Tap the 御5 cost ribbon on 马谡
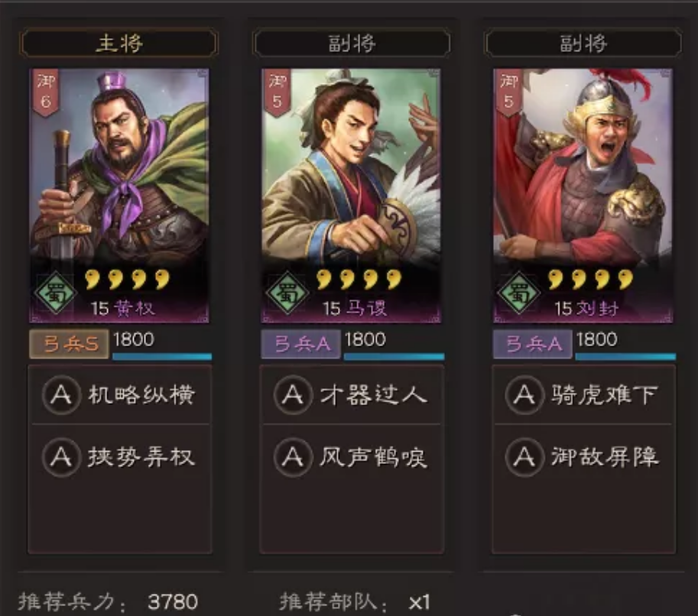 [277, 92]
